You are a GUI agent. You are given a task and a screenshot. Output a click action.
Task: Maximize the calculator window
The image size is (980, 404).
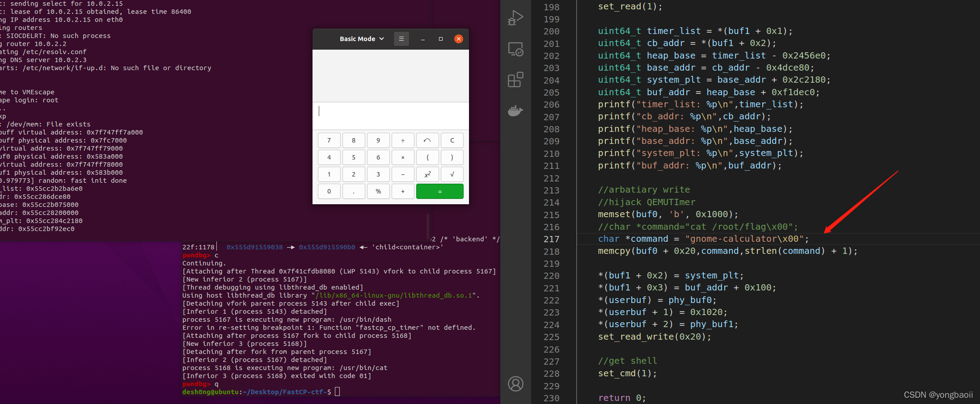tap(440, 39)
